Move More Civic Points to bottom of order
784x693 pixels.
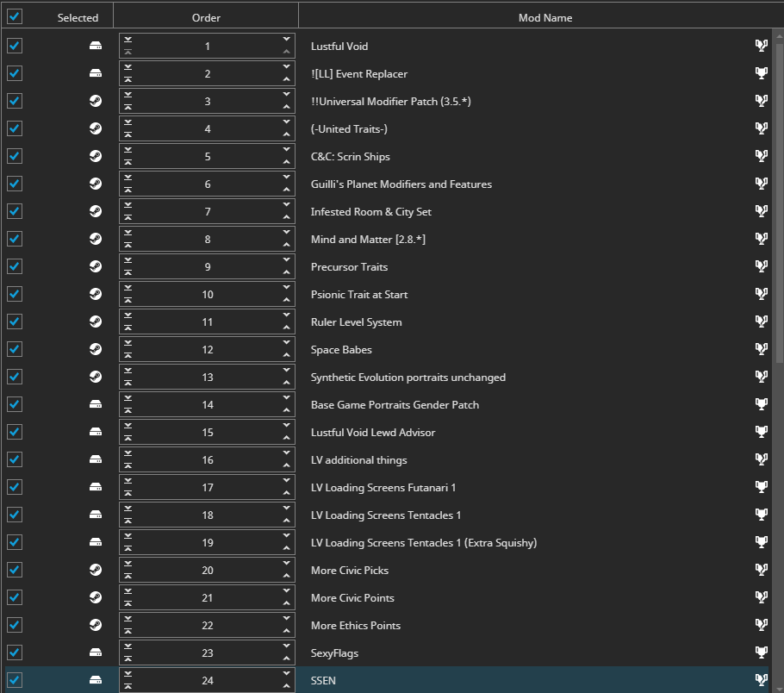[x=128, y=591]
